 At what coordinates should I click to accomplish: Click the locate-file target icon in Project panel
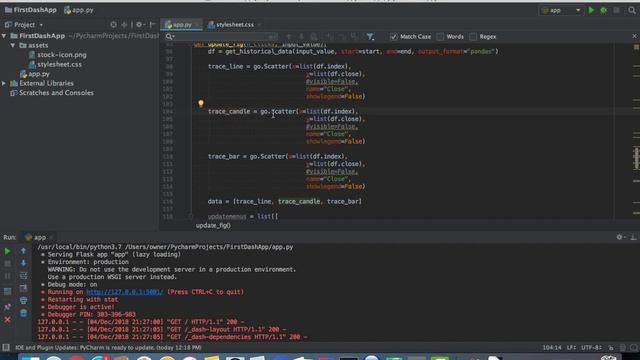coord(113,25)
